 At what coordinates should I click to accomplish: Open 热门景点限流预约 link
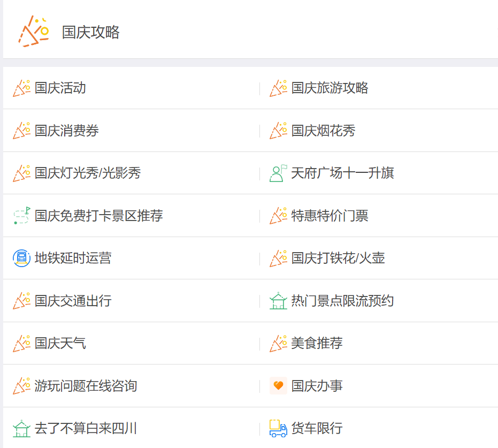(342, 301)
